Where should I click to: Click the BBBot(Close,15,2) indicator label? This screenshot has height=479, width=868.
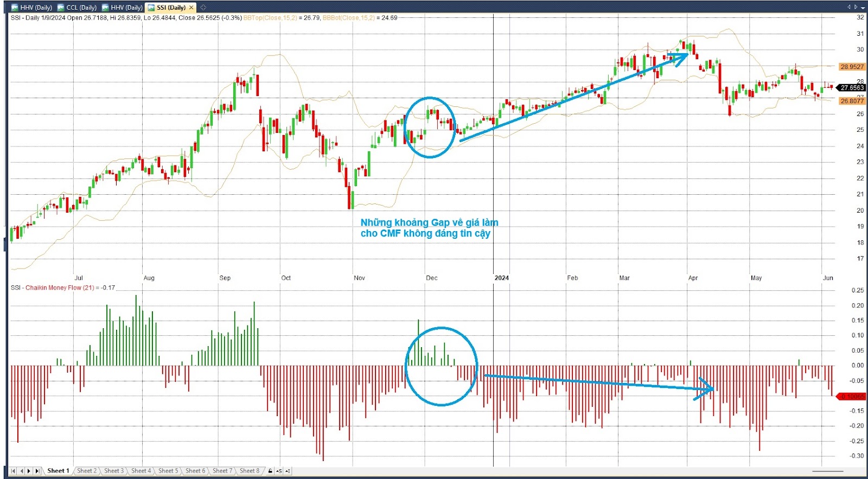click(x=348, y=18)
